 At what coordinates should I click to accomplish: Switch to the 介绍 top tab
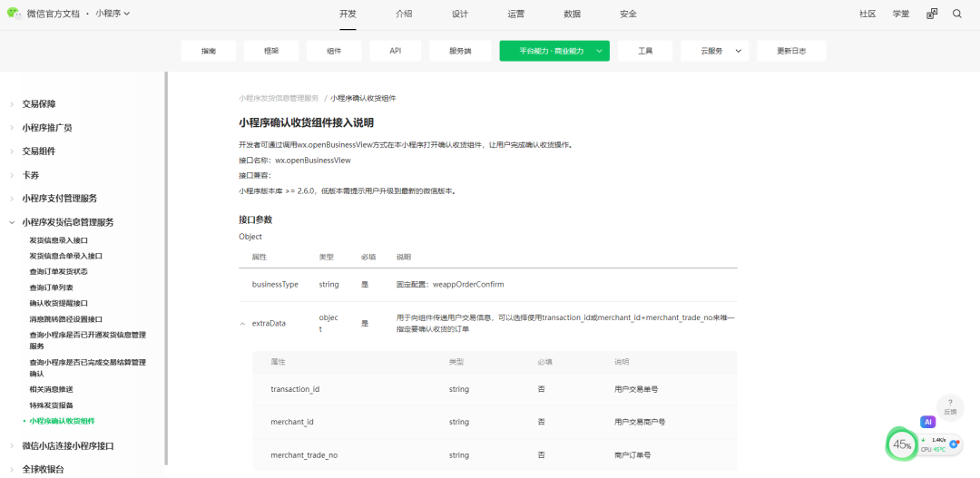pyautogui.click(x=404, y=14)
